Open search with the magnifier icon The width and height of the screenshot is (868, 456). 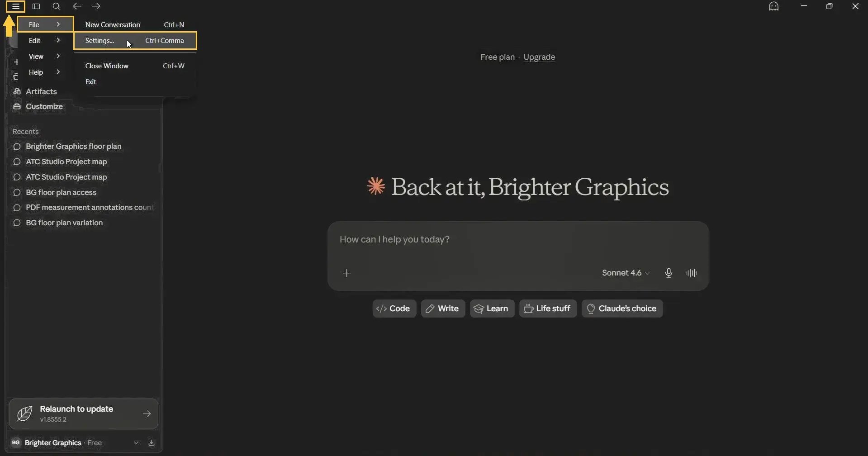[56, 6]
